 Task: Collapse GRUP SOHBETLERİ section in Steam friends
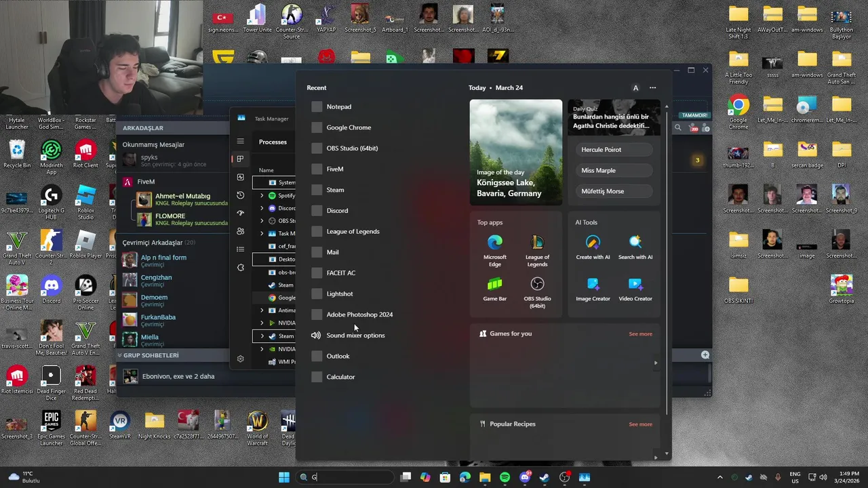pyautogui.click(x=120, y=355)
